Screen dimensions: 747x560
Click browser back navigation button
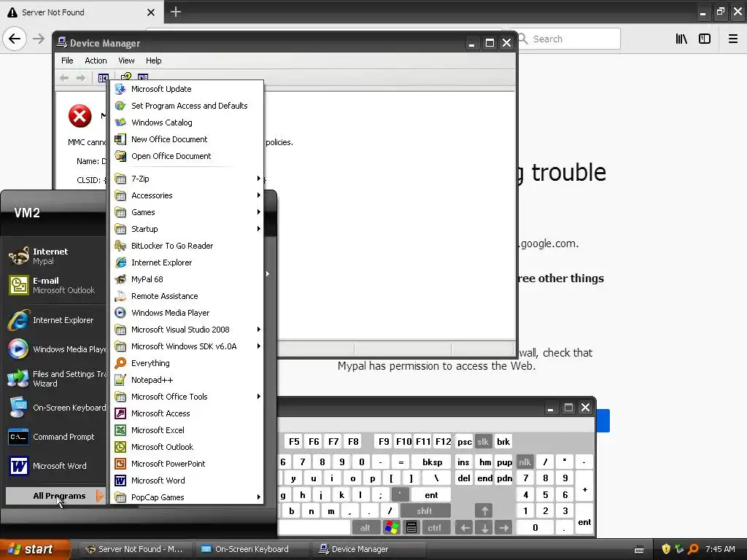point(15,39)
